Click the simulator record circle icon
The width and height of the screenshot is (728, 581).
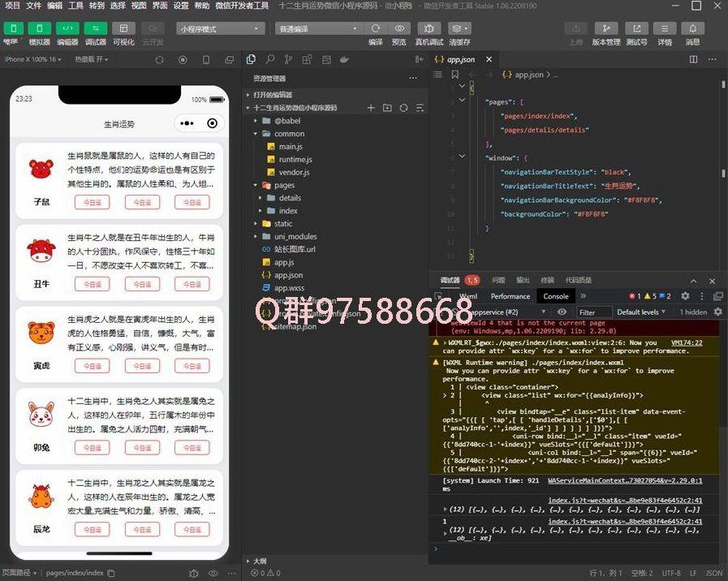click(x=183, y=60)
